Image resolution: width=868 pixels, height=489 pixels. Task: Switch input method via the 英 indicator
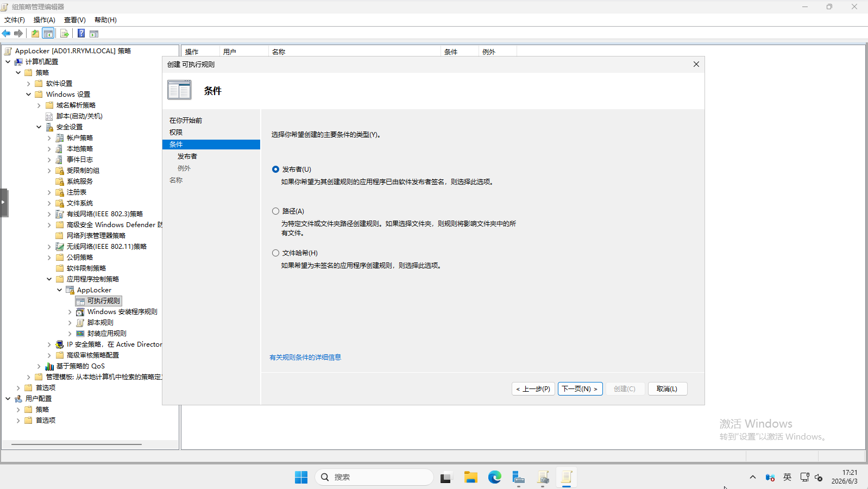coord(788,477)
